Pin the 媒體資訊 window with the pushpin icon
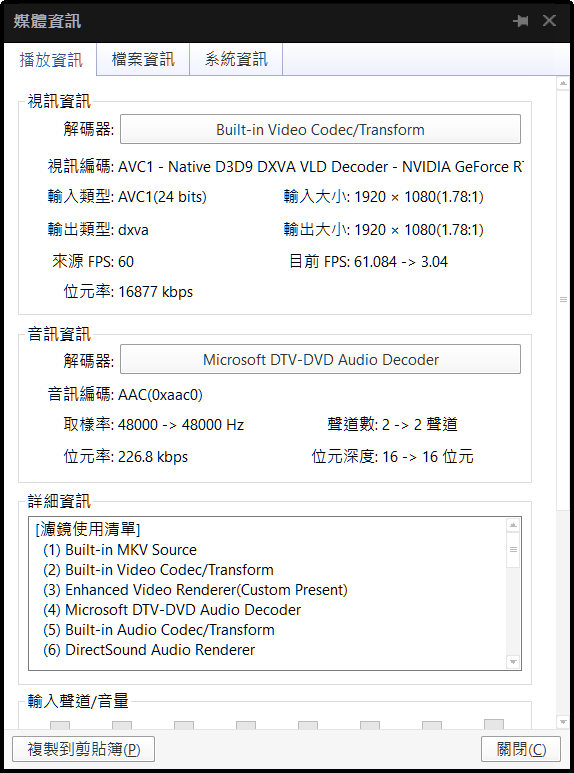Viewport: 574px width, 773px height. click(x=520, y=21)
